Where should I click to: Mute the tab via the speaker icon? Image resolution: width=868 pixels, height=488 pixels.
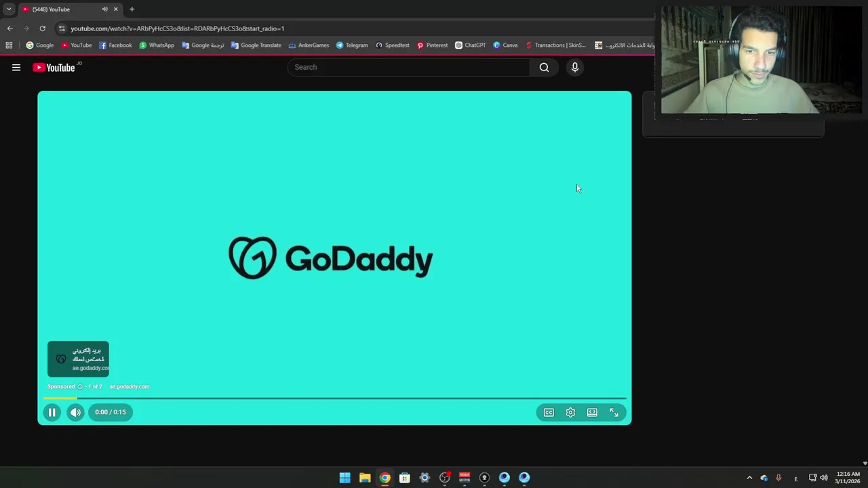click(x=104, y=9)
